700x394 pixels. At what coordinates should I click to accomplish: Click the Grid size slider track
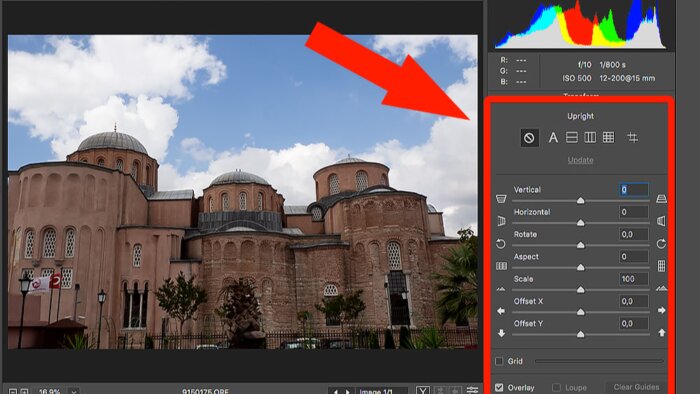[599, 361]
